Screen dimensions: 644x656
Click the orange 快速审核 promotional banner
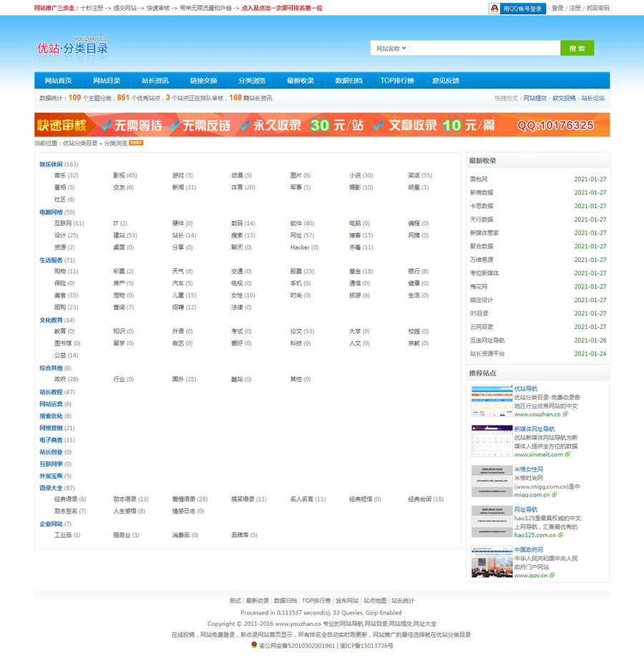322,125
